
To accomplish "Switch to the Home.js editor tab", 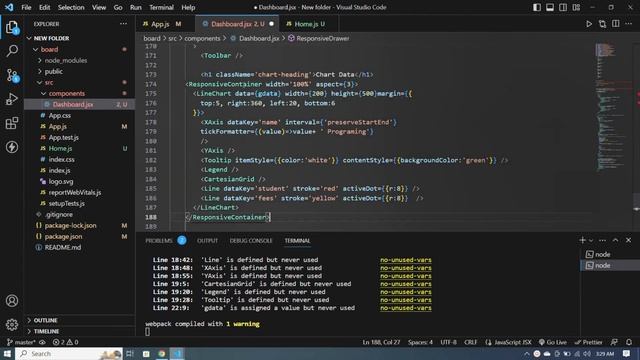I will point(310,24).
